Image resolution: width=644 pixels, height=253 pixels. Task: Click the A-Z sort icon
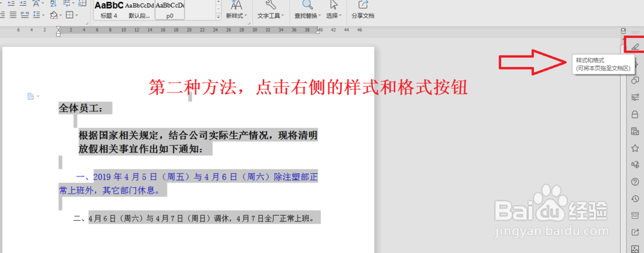tap(53, 3)
